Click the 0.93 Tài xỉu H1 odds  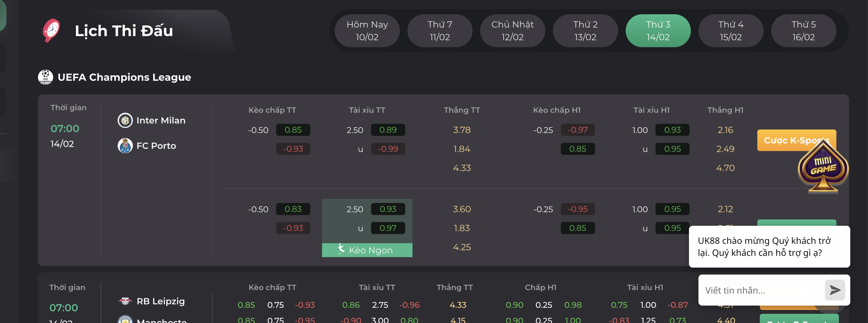coord(672,130)
